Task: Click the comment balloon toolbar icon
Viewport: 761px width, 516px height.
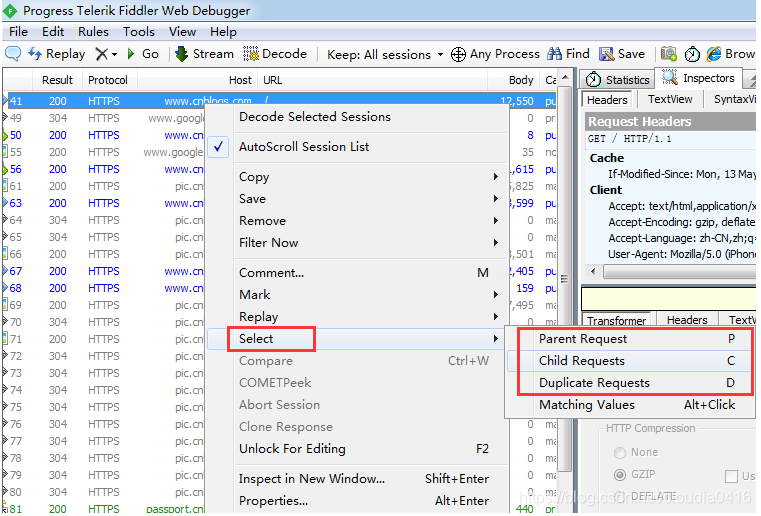Action: [13, 54]
